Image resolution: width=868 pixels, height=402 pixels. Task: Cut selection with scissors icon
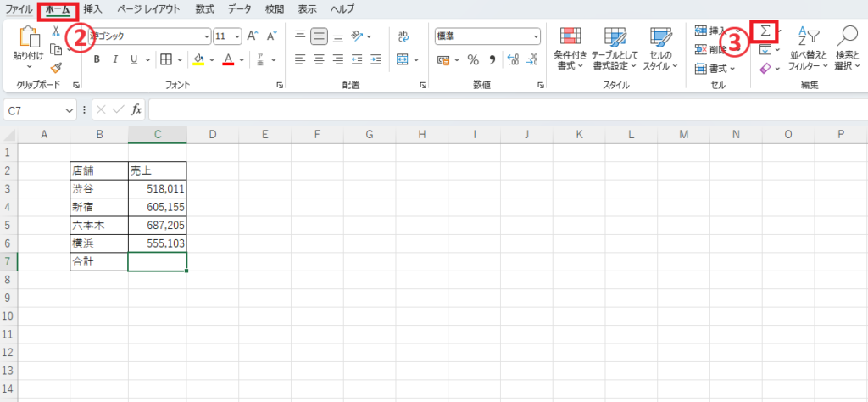coord(56,31)
